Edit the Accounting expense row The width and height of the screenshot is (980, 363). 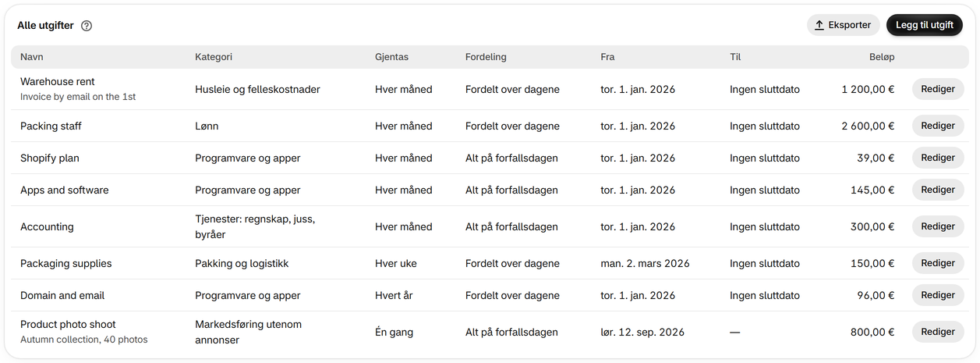[x=938, y=226]
